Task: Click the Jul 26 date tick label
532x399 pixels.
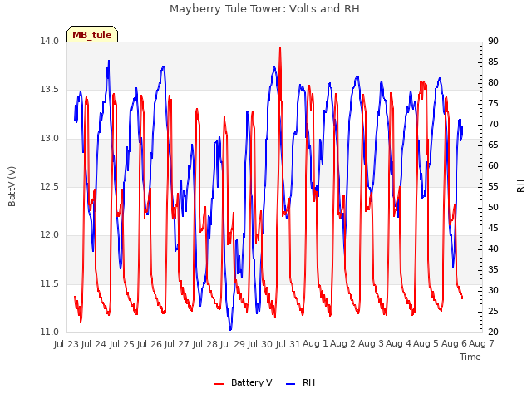Action: 150,344
